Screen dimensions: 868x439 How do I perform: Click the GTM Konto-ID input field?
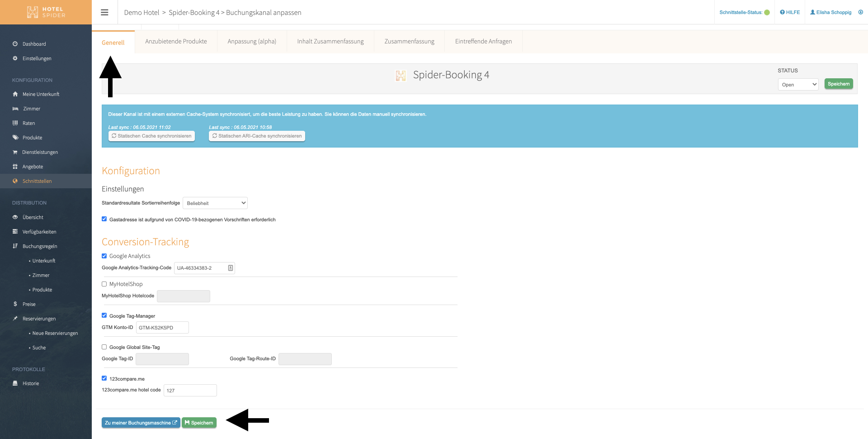tap(162, 328)
